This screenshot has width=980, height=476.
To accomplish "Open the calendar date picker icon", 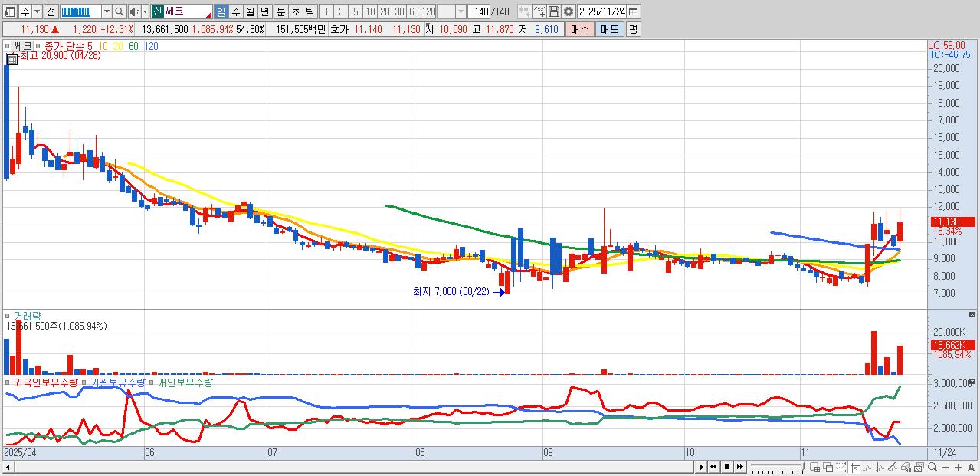I will (634, 11).
